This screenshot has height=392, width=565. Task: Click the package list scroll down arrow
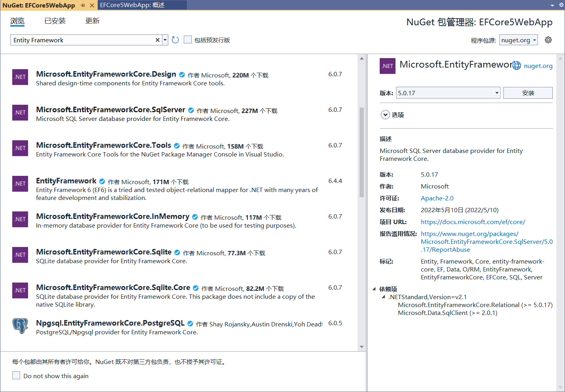click(362, 347)
